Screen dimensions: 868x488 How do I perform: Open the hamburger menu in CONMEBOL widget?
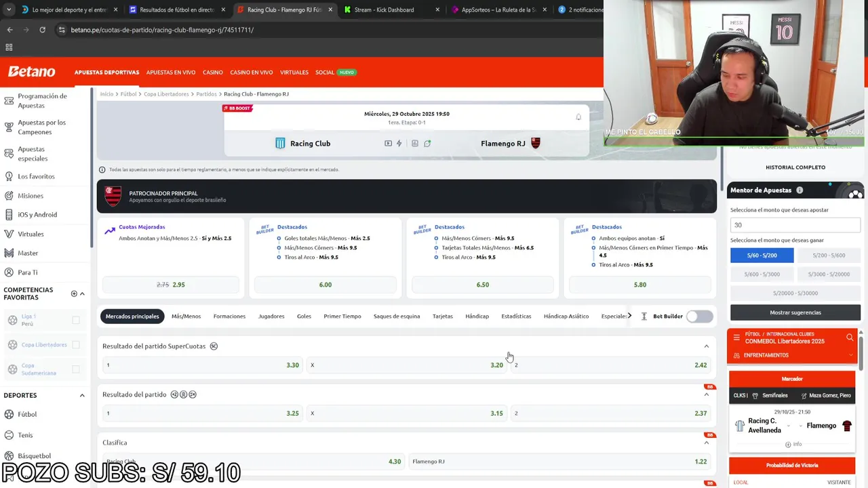[x=736, y=338]
